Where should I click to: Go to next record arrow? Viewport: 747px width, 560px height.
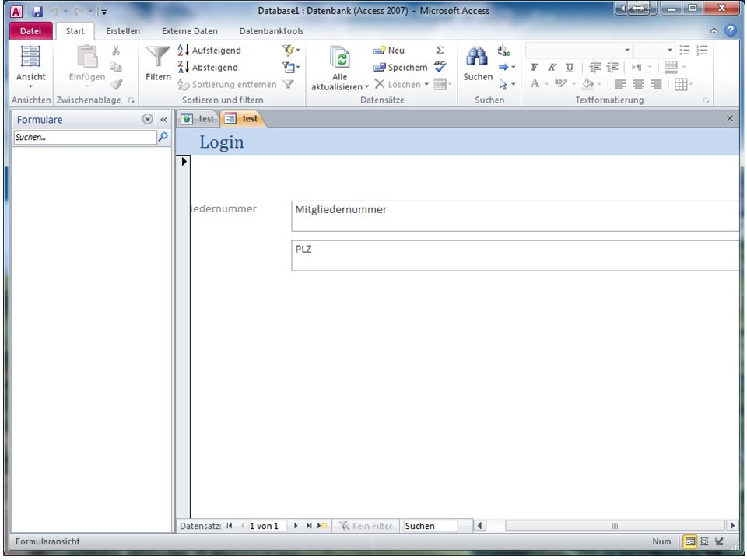point(296,526)
